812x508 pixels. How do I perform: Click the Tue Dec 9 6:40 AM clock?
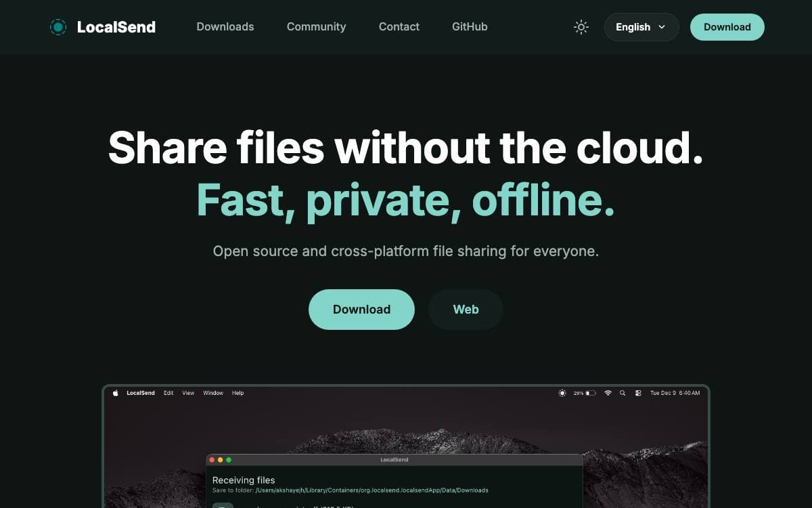(x=675, y=393)
